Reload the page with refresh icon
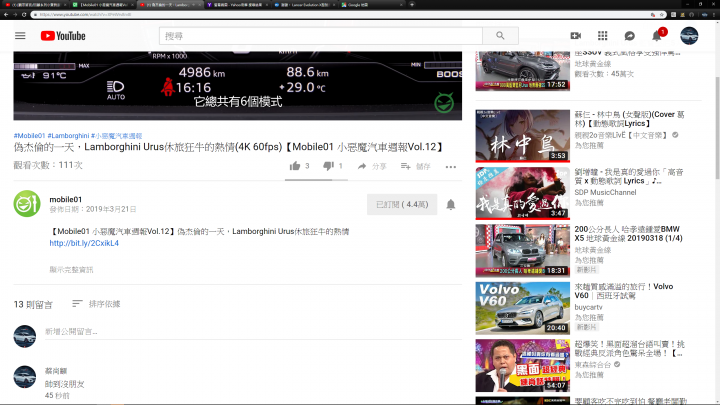 coord(24,15)
